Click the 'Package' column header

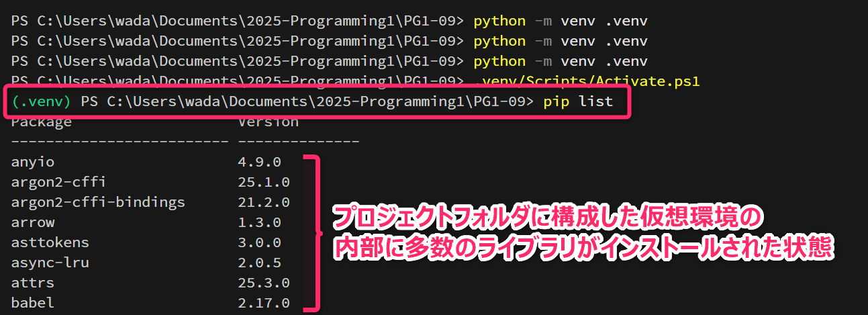pyautogui.click(x=42, y=122)
